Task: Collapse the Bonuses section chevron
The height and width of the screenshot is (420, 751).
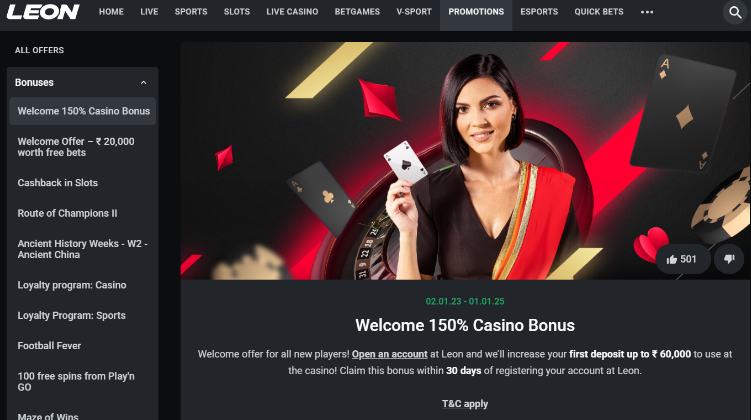Action: (x=143, y=82)
